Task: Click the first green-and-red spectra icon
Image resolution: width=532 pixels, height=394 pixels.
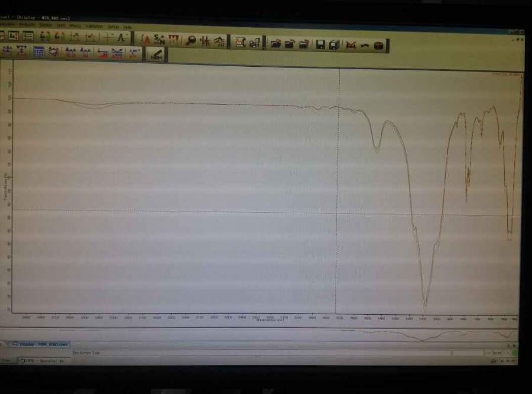Action: pyautogui.click(x=45, y=36)
